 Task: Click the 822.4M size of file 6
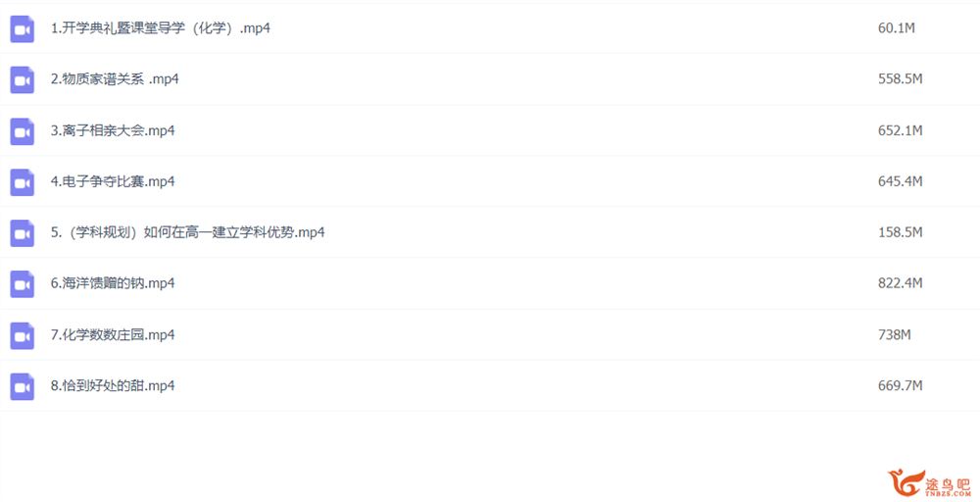pos(900,283)
